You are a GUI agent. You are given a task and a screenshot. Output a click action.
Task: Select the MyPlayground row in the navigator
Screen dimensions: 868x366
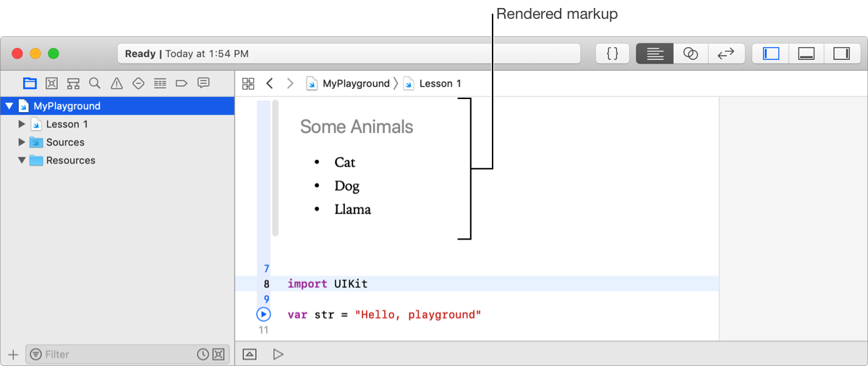[x=117, y=106]
